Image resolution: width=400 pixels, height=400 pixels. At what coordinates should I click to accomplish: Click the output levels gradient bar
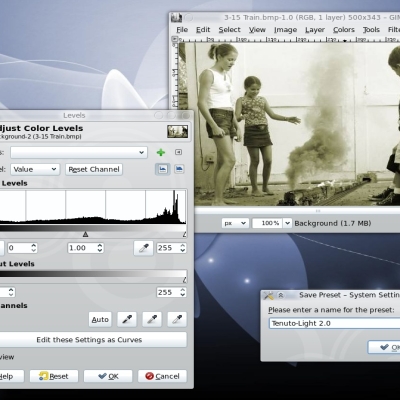click(93, 274)
